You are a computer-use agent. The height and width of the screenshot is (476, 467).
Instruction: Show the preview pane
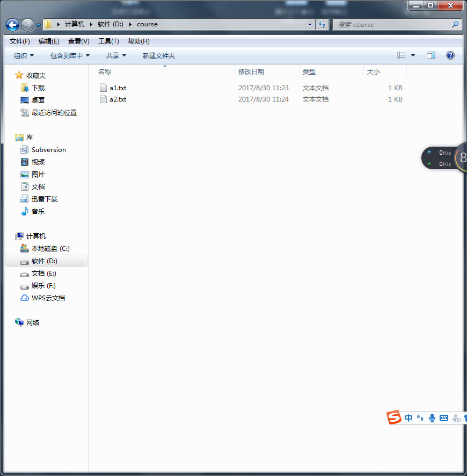pyautogui.click(x=430, y=55)
